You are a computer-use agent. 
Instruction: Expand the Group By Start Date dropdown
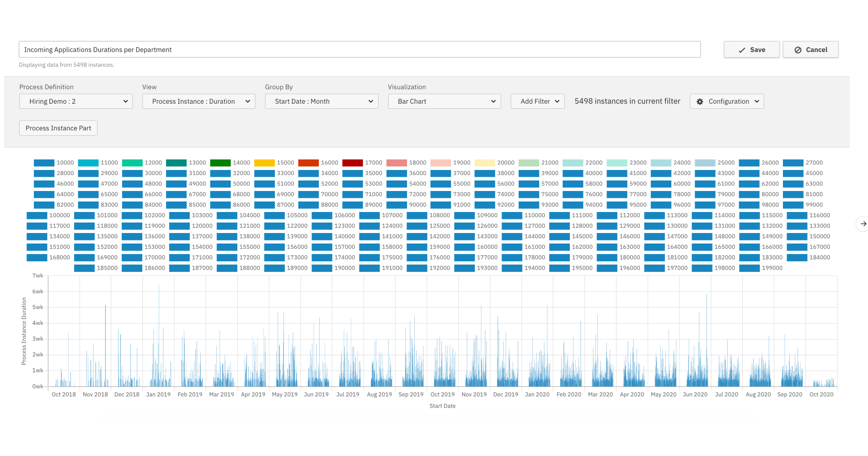(321, 101)
